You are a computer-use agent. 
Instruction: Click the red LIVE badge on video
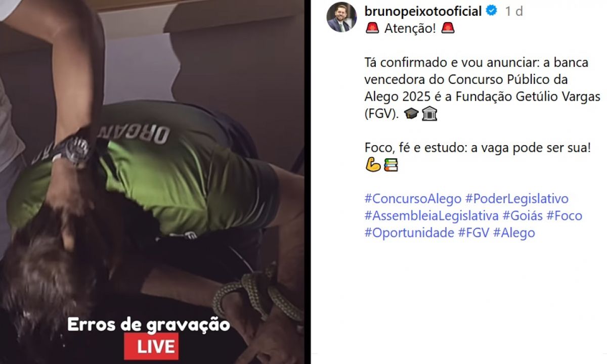151,347
